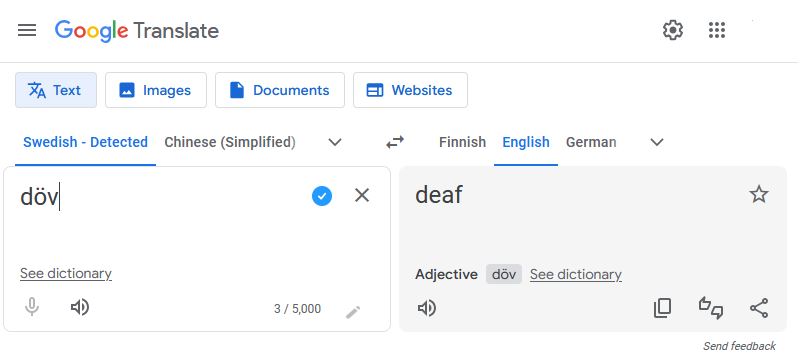Click the blue verified checkmark badge

click(322, 196)
